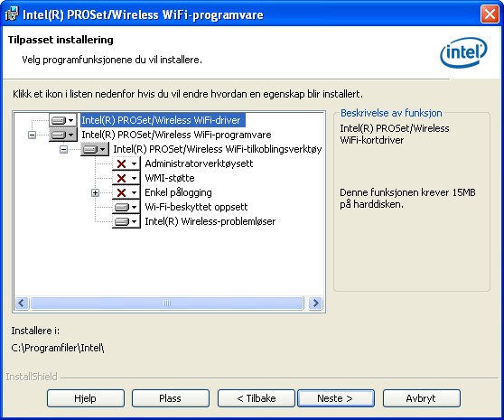Select Intel(R) PROSet/Wireless WiFi-programvare row
Screen dimensions: 504x420
click(176, 135)
